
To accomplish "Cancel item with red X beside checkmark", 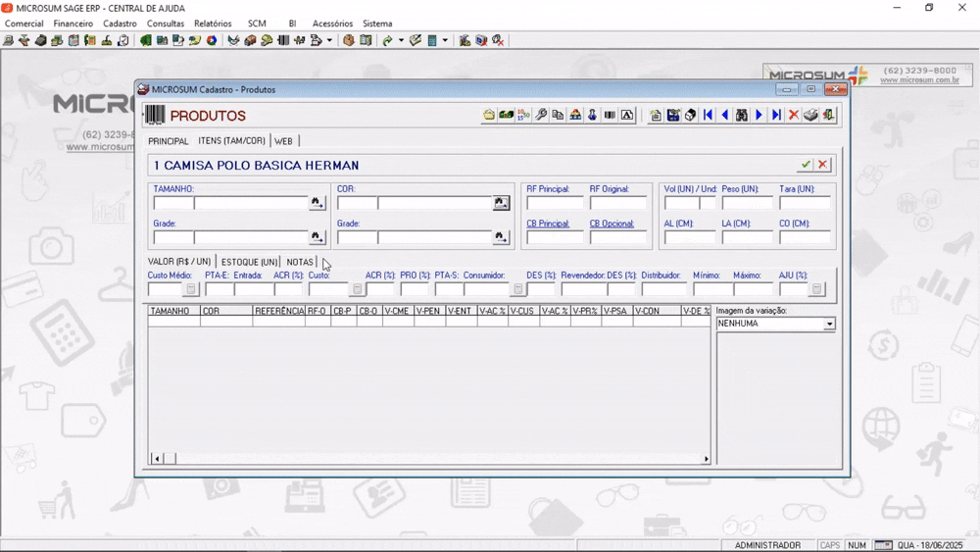I will [822, 165].
